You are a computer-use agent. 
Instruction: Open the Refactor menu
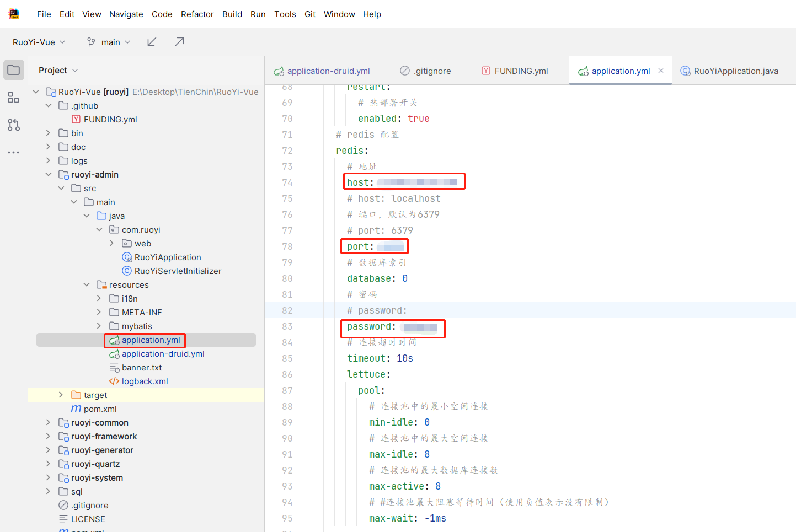pos(197,14)
